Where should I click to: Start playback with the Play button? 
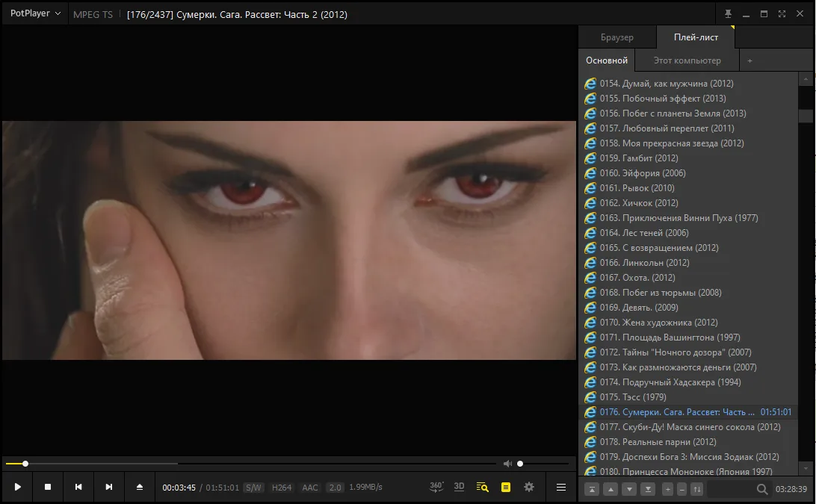(x=18, y=488)
